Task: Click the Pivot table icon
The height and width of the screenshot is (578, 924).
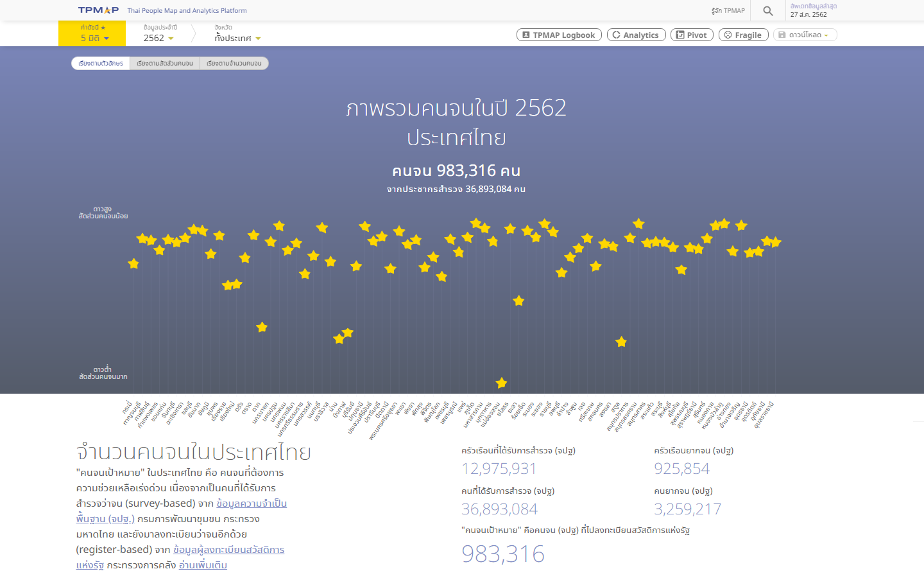Action: (x=681, y=35)
